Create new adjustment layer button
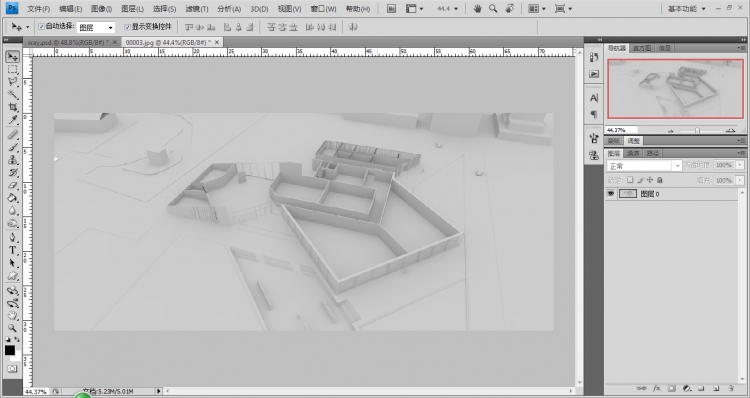Viewport: 750px width, 398px height. tap(686, 388)
